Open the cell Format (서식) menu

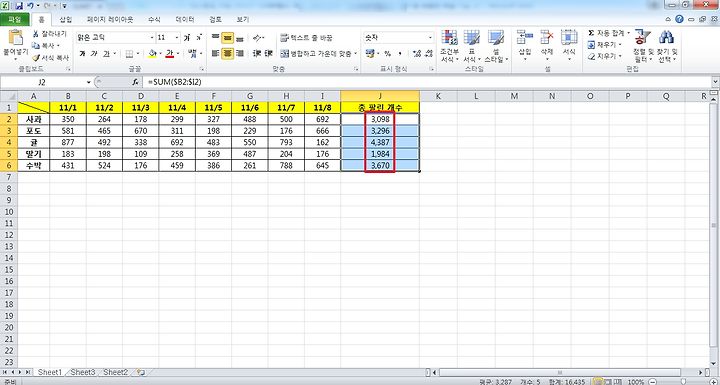[569, 44]
